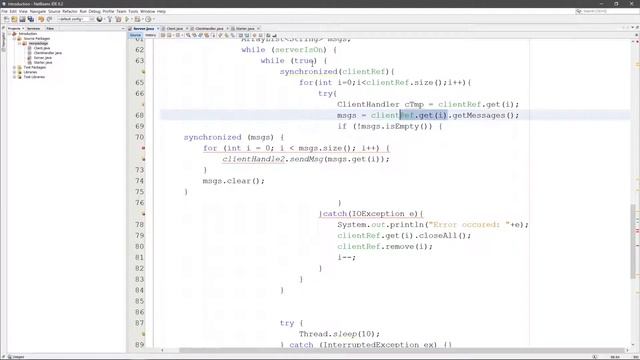Select the Test Packages tree row

point(35,67)
